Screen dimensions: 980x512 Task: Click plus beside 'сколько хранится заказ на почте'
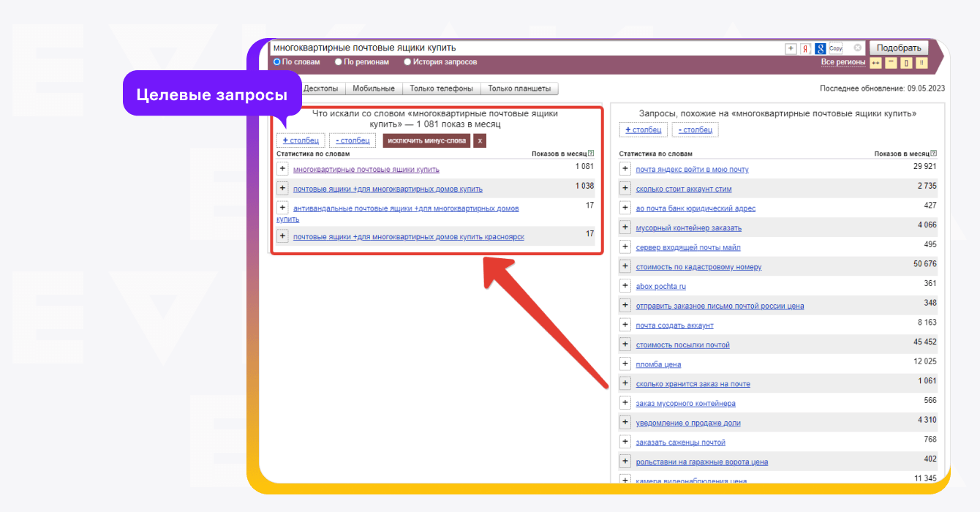click(x=625, y=383)
